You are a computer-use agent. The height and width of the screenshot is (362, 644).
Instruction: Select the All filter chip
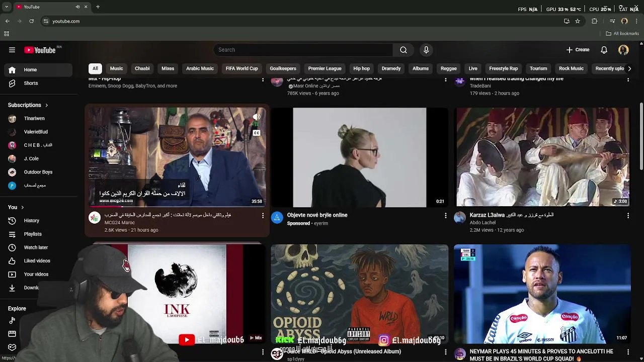pos(95,68)
